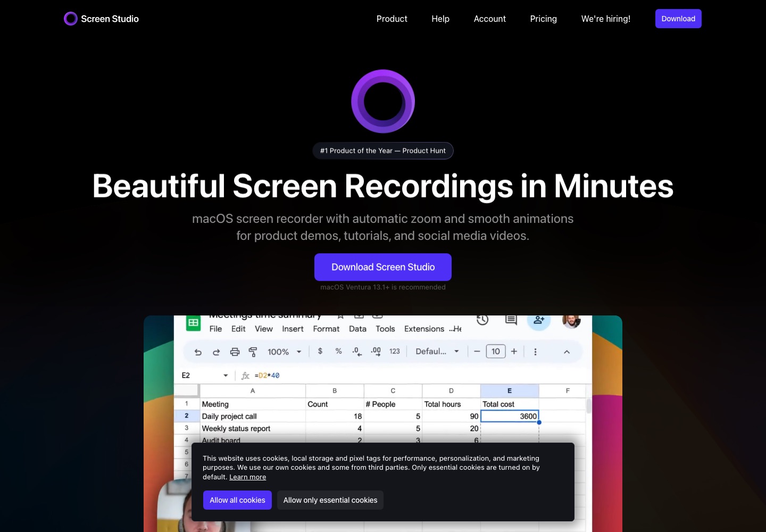The width and height of the screenshot is (766, 532).
Task: Allow all cookies
Action: [237, 500]
